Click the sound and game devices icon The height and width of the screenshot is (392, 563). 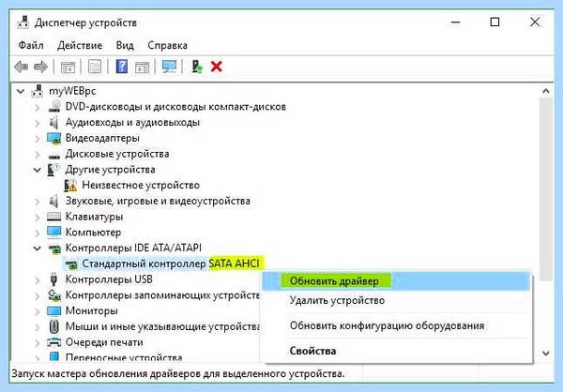pos(53,201)
